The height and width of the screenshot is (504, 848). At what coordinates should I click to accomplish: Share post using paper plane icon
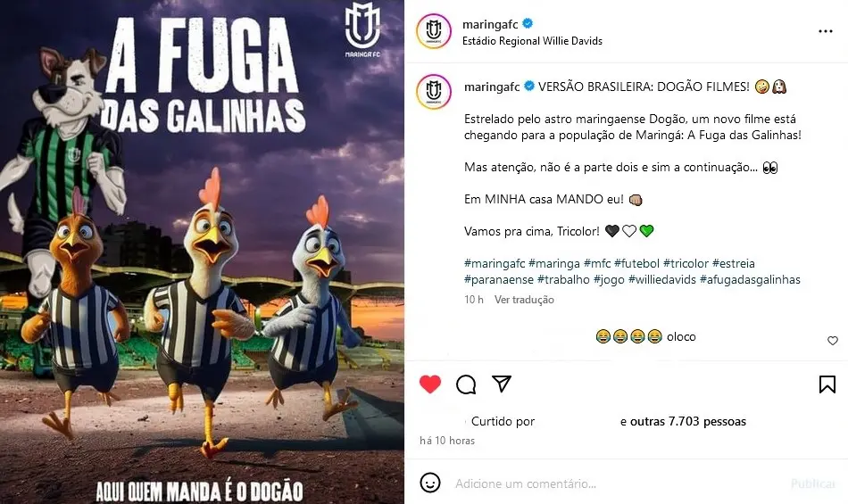[502, 384]
